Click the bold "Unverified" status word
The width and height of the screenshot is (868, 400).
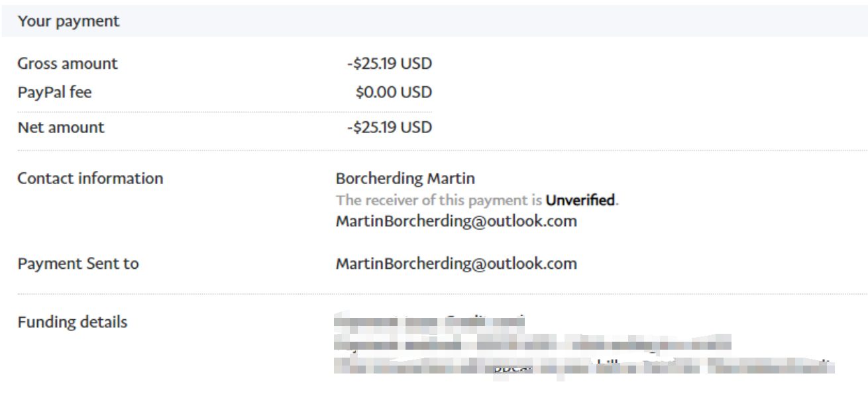click(581, 199)
